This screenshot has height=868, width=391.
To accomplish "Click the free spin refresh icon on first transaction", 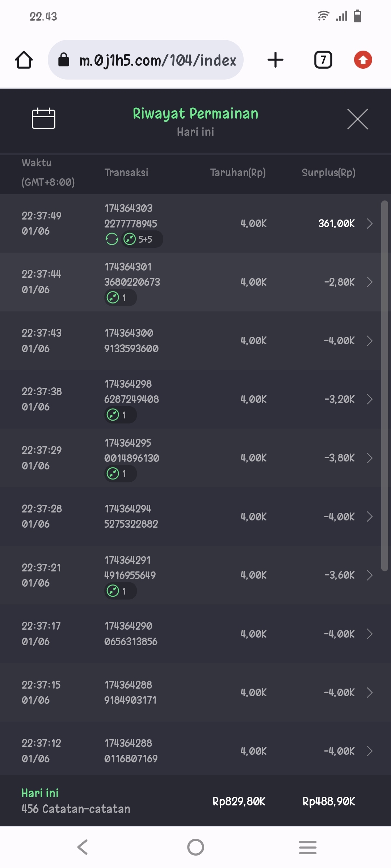I will click(112, 239).
